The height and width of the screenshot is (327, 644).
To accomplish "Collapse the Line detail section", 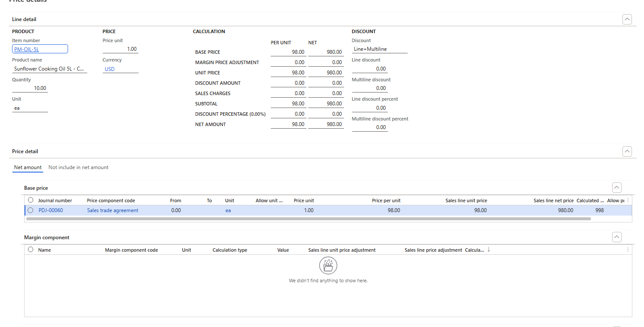I will point(627,19).
